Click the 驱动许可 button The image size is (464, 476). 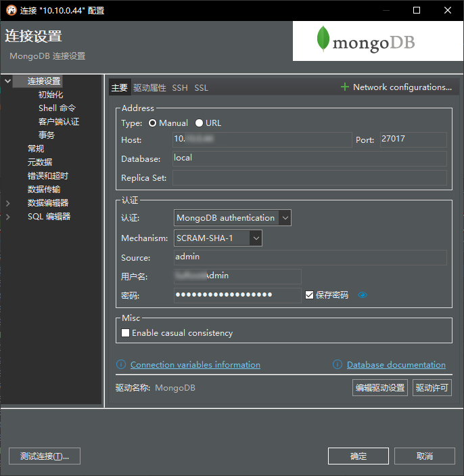[x=432, y=388]
